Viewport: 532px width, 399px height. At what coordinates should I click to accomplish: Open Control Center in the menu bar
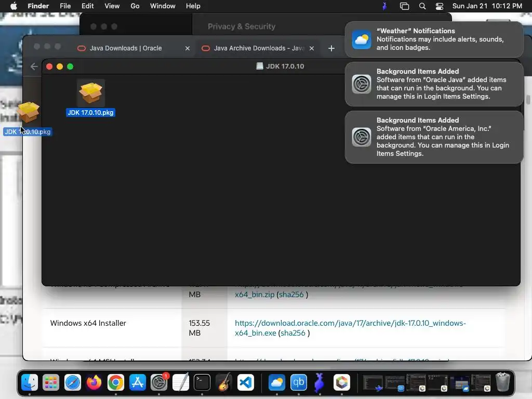pyautogui.click(x=440, y=6)
